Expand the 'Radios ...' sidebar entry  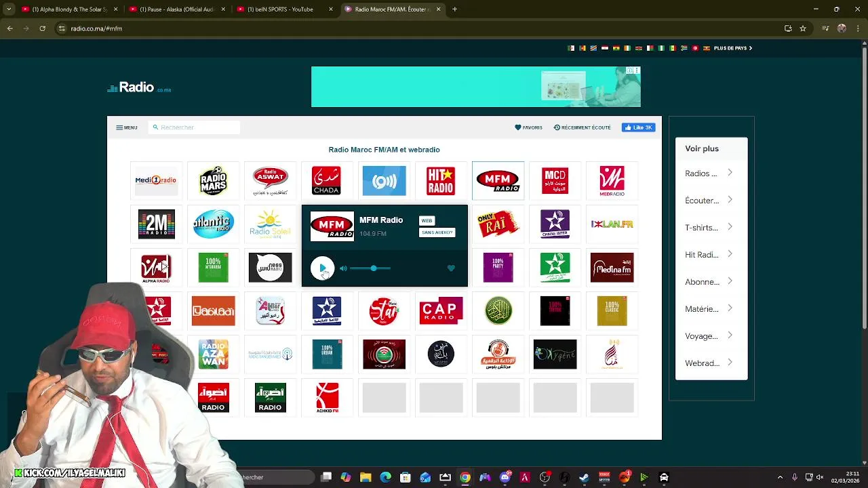click(709, 174)
